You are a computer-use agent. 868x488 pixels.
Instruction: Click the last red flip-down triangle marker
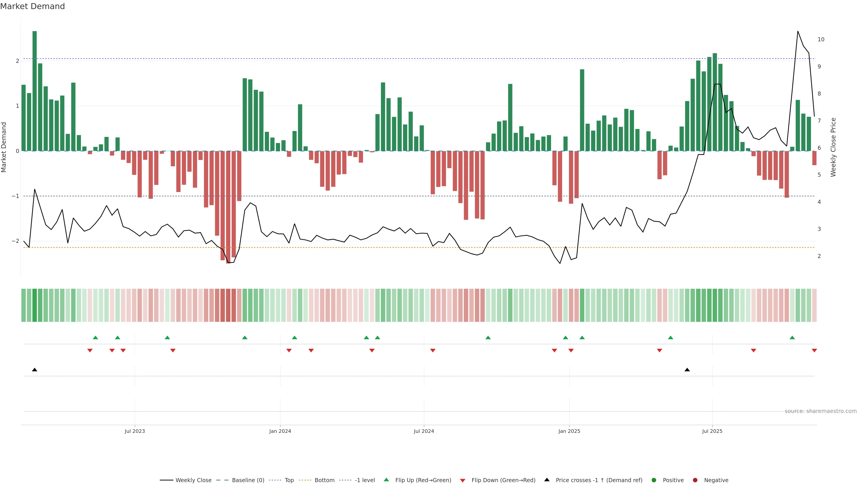(814, 351)
